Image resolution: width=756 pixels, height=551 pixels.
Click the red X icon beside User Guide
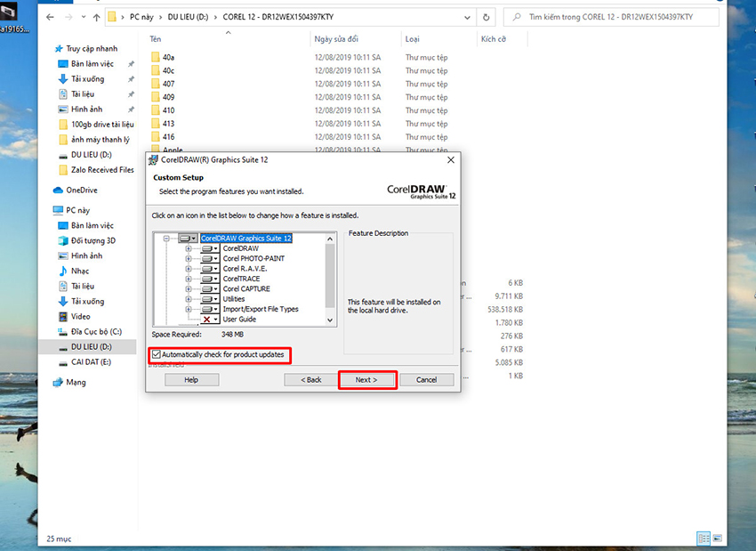(x=207, y=320)
